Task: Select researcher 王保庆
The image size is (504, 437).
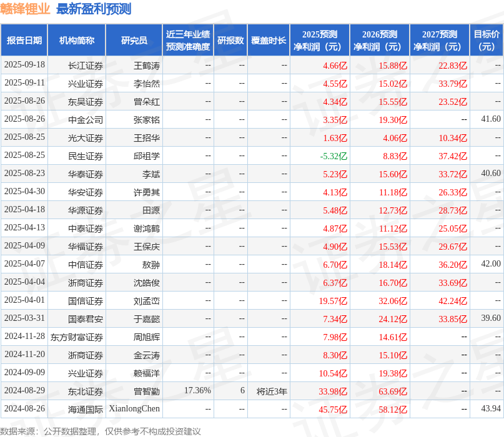Action: tap(147, 247)
